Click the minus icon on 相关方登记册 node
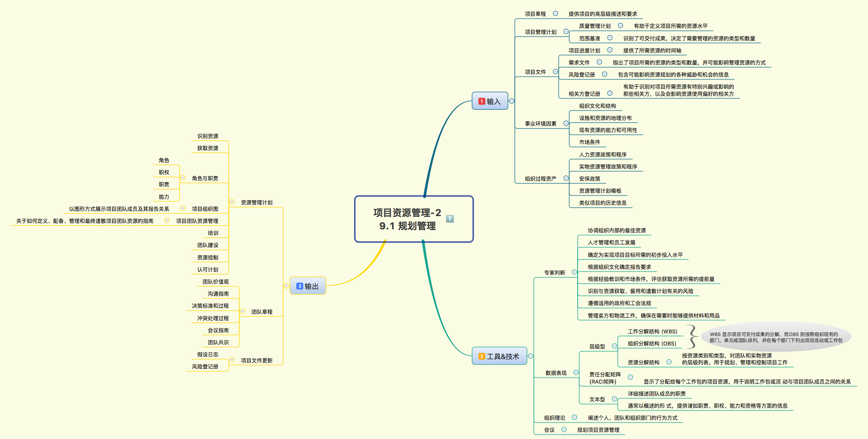868x439 pixels. (x=610, y=92)
